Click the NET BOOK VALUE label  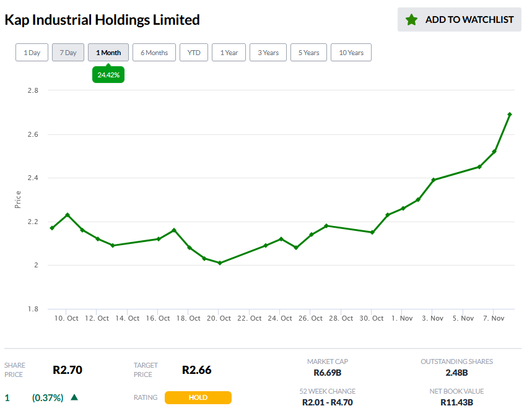pyautogui.click(x=456, y=391)
